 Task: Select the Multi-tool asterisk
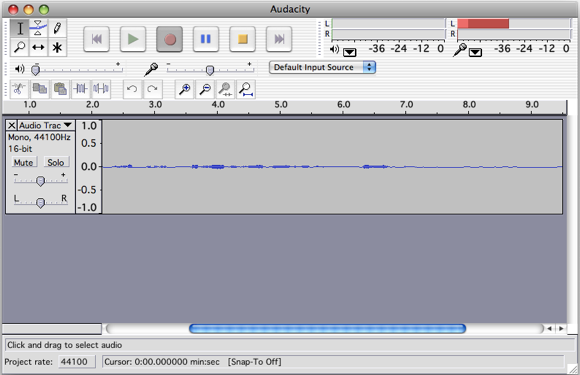57,47
